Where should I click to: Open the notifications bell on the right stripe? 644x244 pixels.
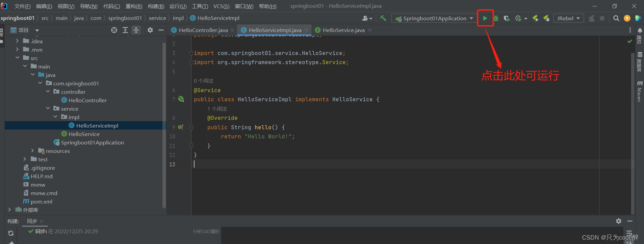640,31
